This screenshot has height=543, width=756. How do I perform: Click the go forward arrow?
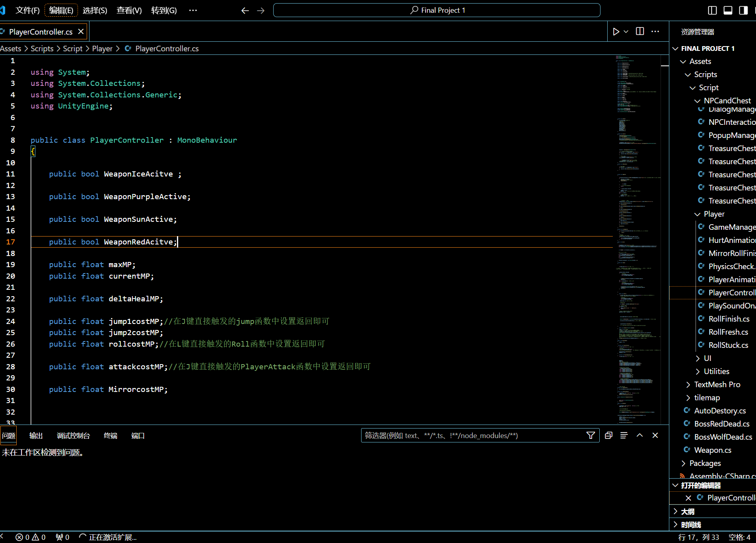point(261,10)
